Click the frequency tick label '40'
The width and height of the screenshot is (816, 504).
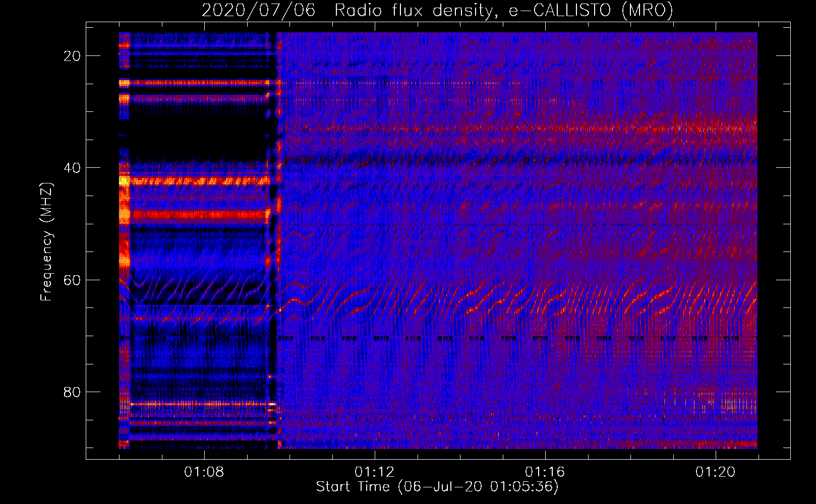[x=72, y=168]
